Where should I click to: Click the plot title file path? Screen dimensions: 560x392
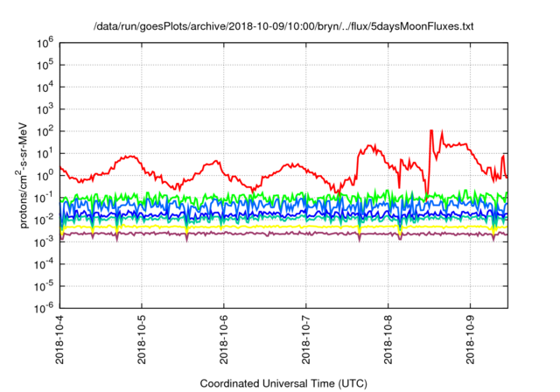tap(283, 26)
